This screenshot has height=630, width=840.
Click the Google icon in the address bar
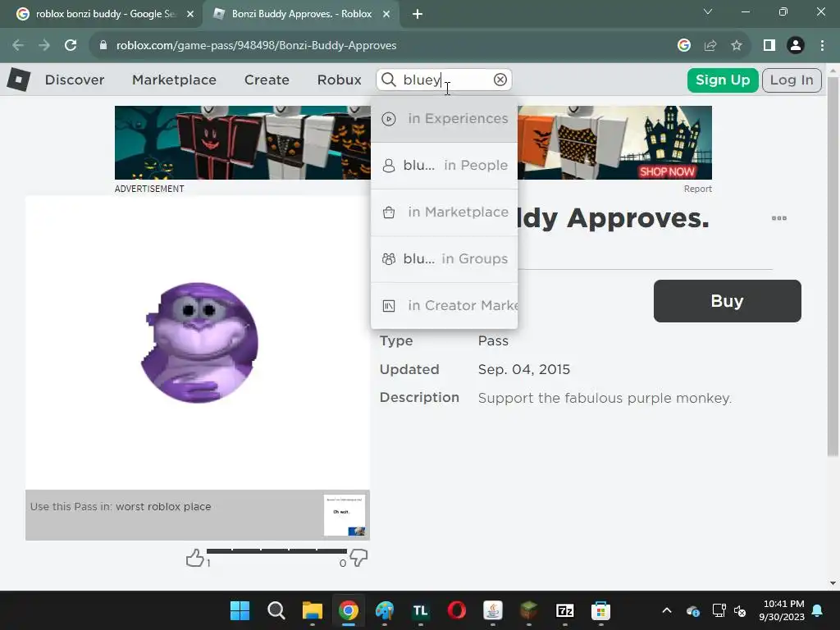[684, 46]
